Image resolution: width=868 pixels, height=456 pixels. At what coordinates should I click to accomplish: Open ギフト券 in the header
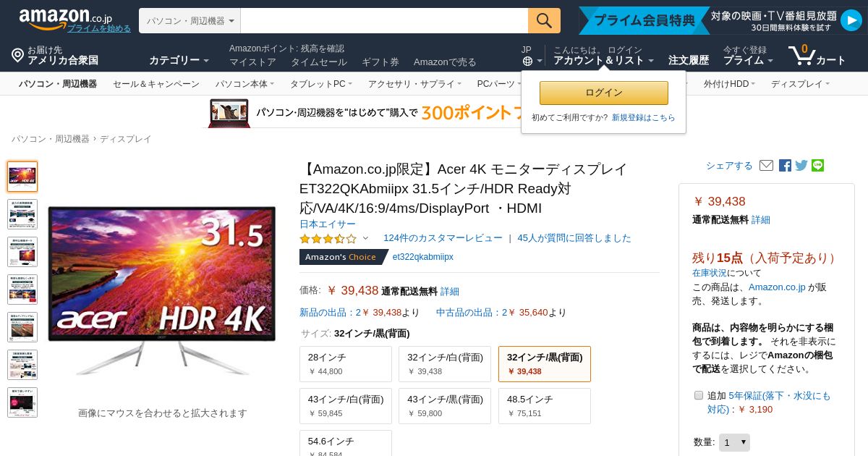click(x=380, y=62)
